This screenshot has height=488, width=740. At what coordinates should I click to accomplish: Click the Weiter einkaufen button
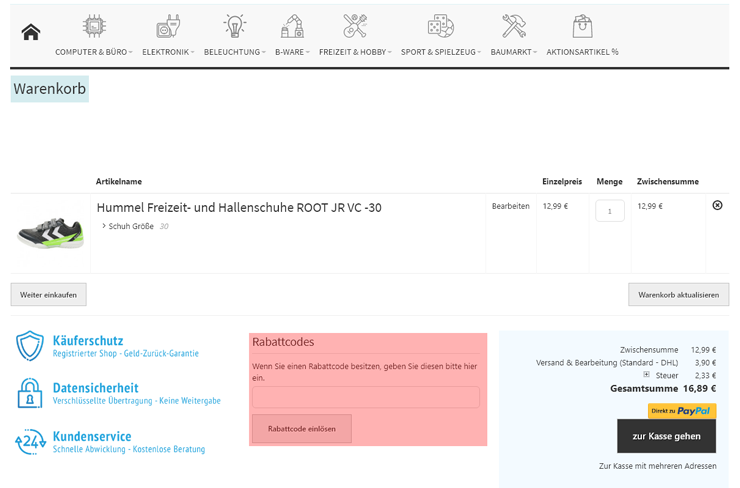48,294
